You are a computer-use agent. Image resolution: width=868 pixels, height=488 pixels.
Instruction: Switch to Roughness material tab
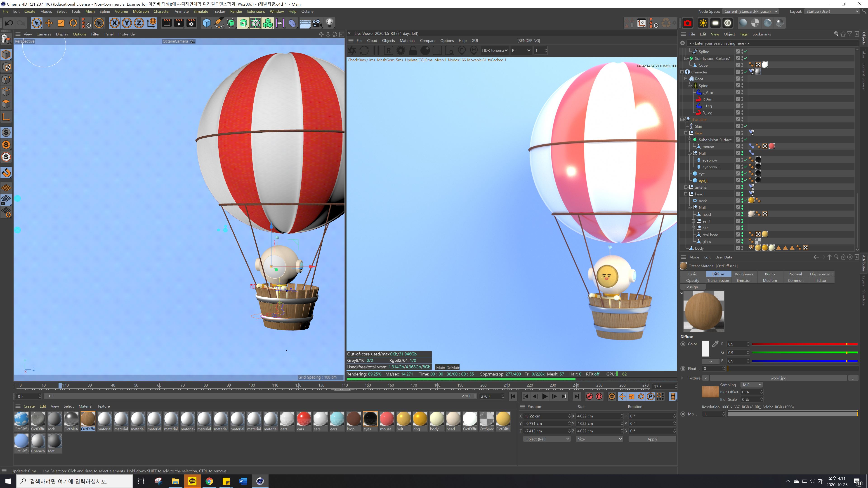point(744,274)
